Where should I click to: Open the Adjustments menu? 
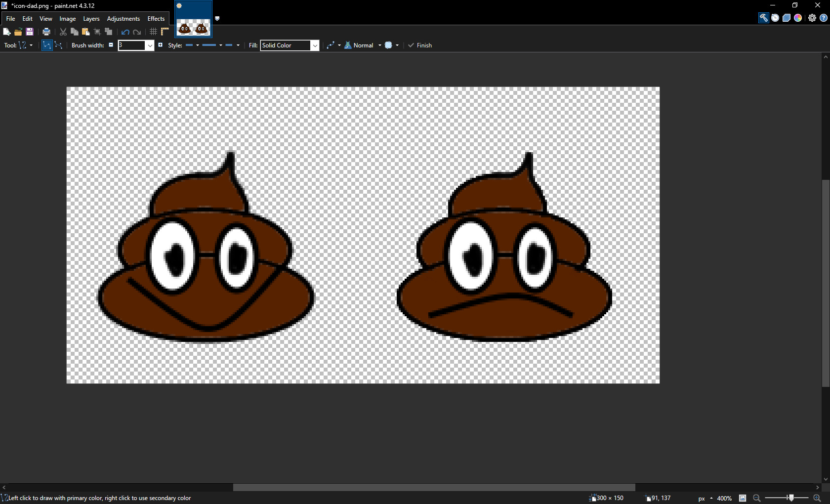pos(124,18)
